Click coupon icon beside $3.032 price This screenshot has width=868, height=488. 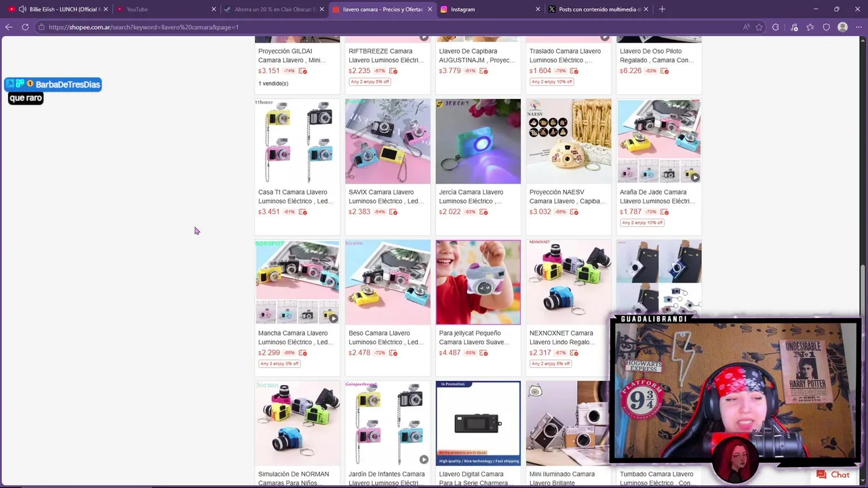pos(574,212)
